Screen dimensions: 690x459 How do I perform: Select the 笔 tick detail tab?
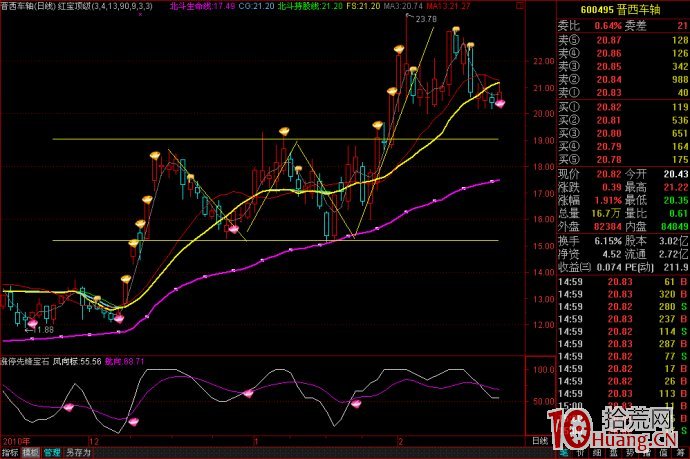[x=564, y=453]
